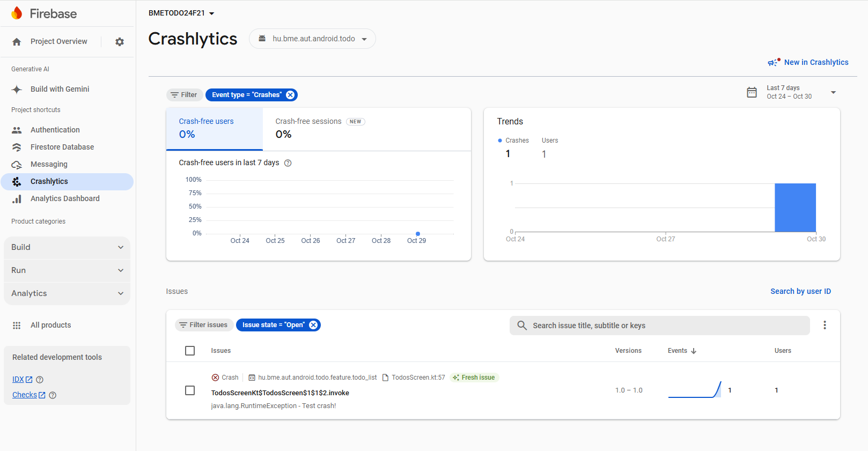
Task: Check the TodosScreenKt issue row checkbox
Action: coord(190,390)
